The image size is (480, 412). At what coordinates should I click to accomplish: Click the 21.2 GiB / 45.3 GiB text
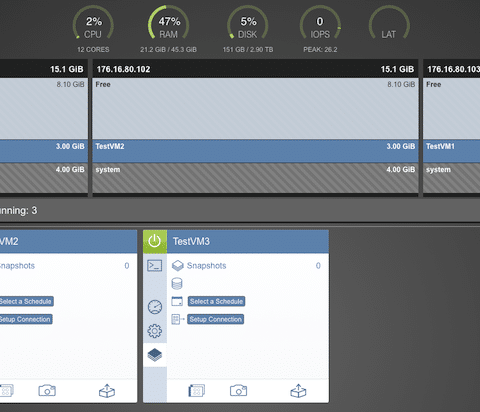pos(168,50)
